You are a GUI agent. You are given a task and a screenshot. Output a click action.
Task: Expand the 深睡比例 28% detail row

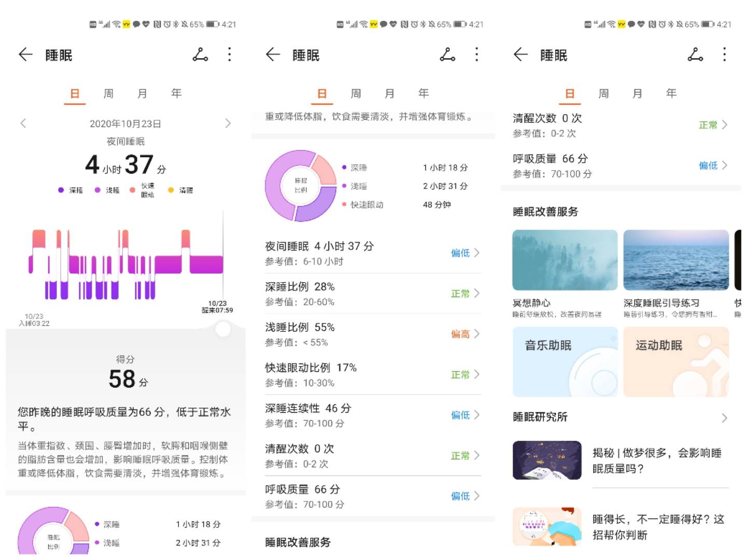point(372,293)
